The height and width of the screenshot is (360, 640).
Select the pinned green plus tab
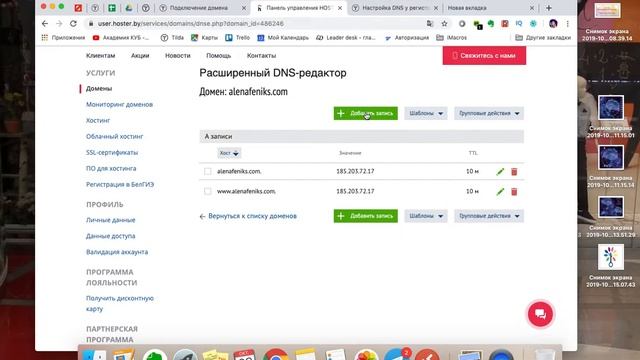111,8
